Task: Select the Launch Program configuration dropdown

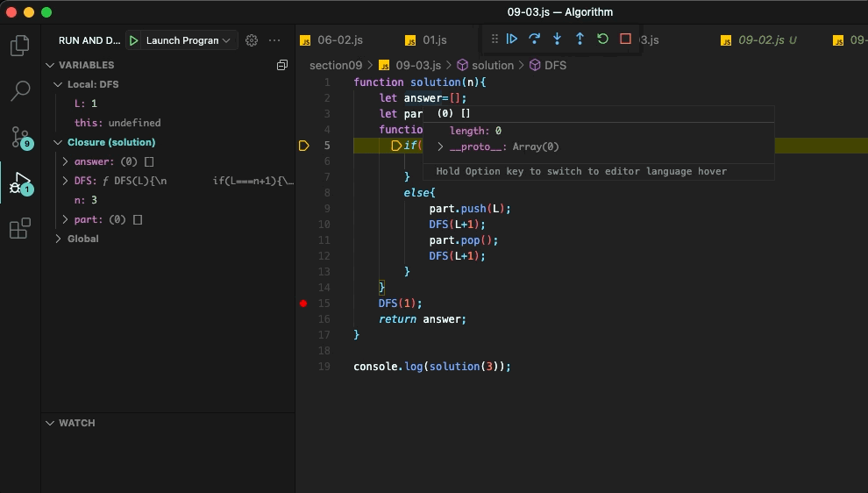Action: click(188, 40)
